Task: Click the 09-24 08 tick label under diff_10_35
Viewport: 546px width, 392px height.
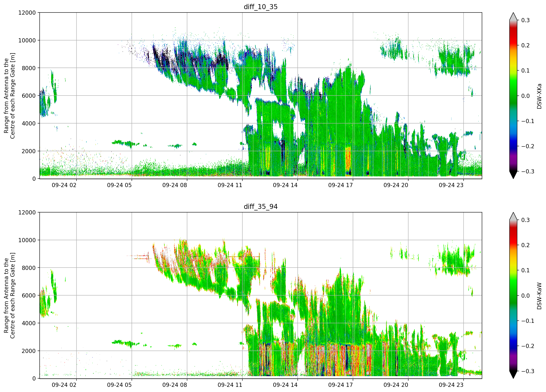Action: click(x=175, y=185)
